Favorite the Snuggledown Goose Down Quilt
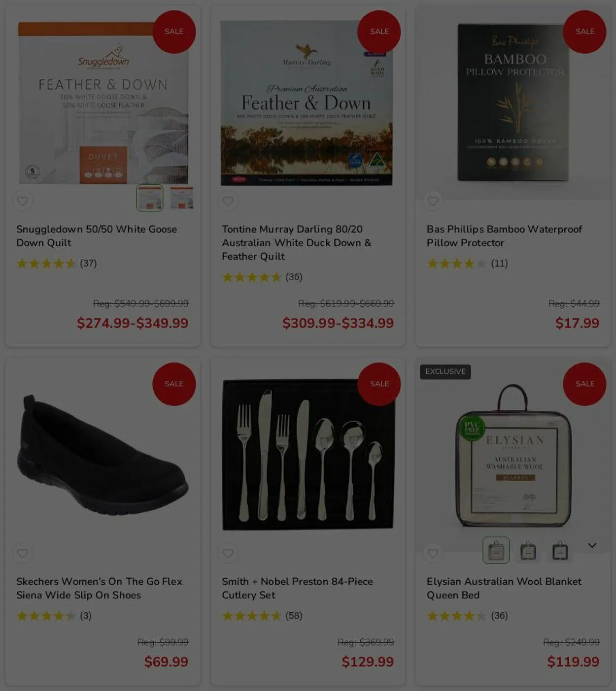This screenshot has width=616, height=691. [x=23, y=201]
